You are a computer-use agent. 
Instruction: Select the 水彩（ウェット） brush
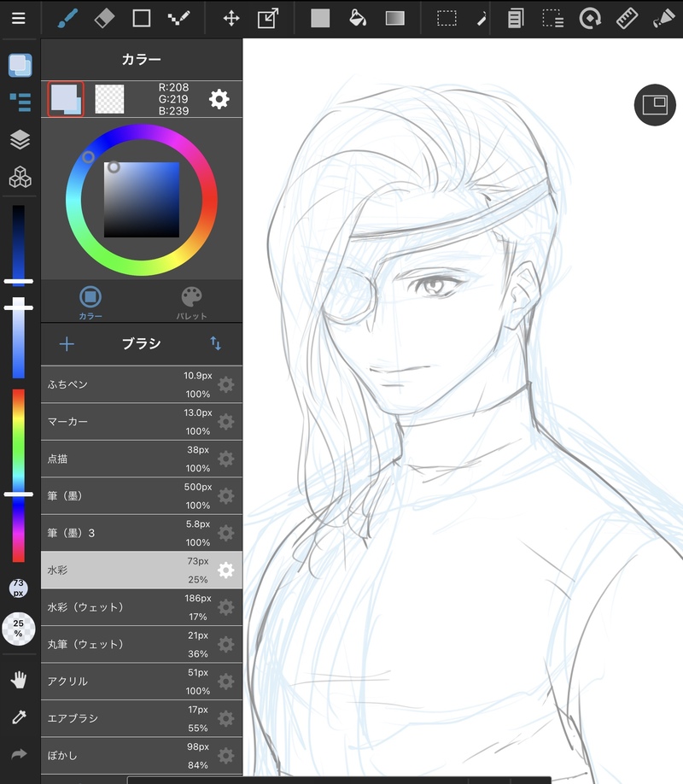point(142,607)
